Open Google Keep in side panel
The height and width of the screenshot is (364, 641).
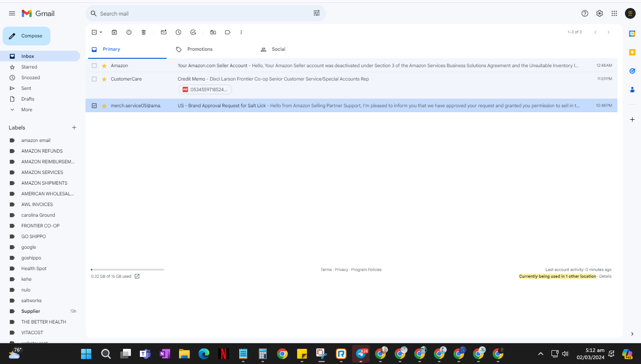(x=632, y=52)
